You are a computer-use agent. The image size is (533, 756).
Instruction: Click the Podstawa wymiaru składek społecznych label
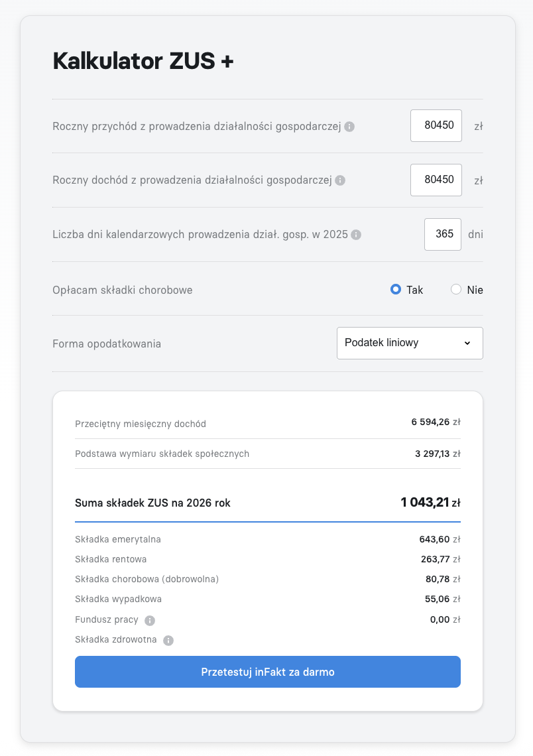tap(162, 454)
